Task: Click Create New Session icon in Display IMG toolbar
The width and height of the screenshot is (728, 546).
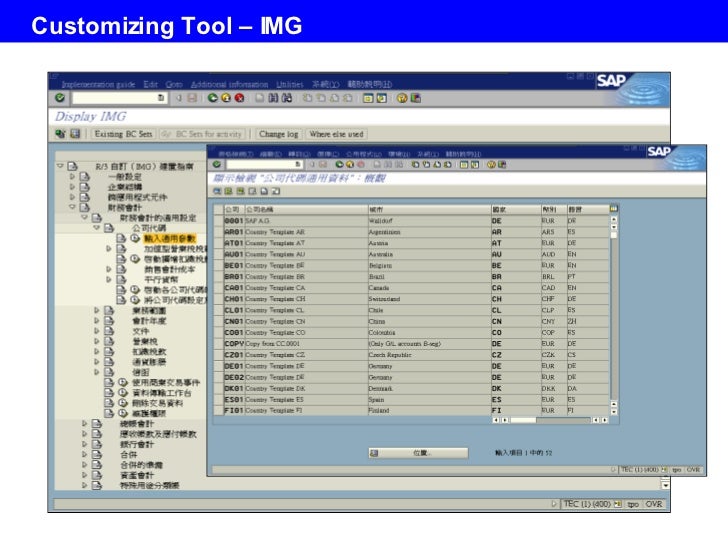Action: pos(368,98)
